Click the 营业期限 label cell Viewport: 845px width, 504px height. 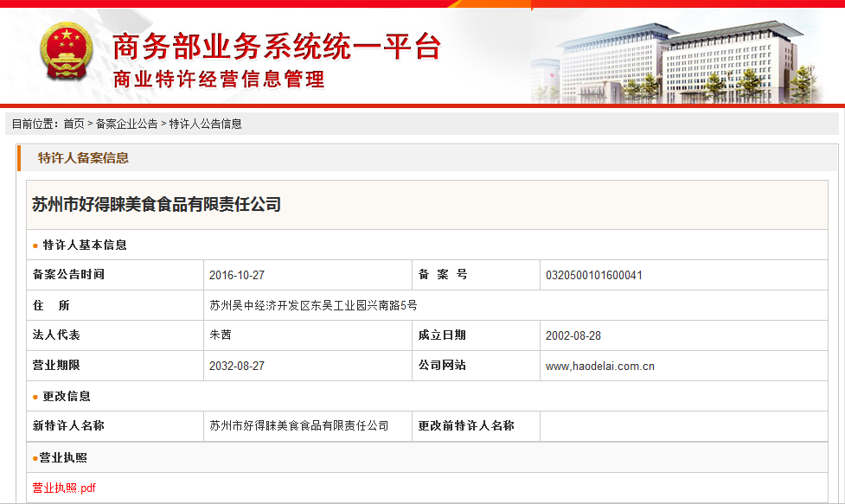(115, 366)
